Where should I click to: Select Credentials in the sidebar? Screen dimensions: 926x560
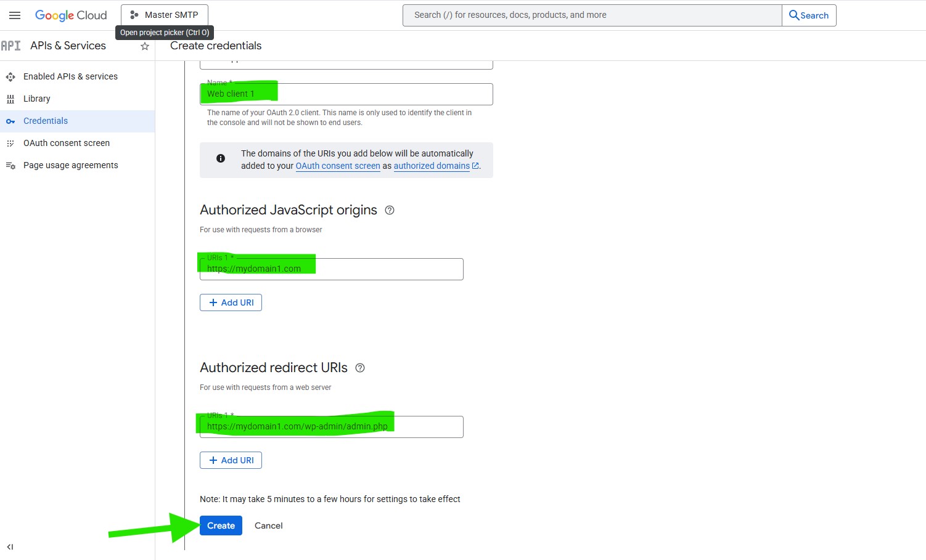(46, 121)
